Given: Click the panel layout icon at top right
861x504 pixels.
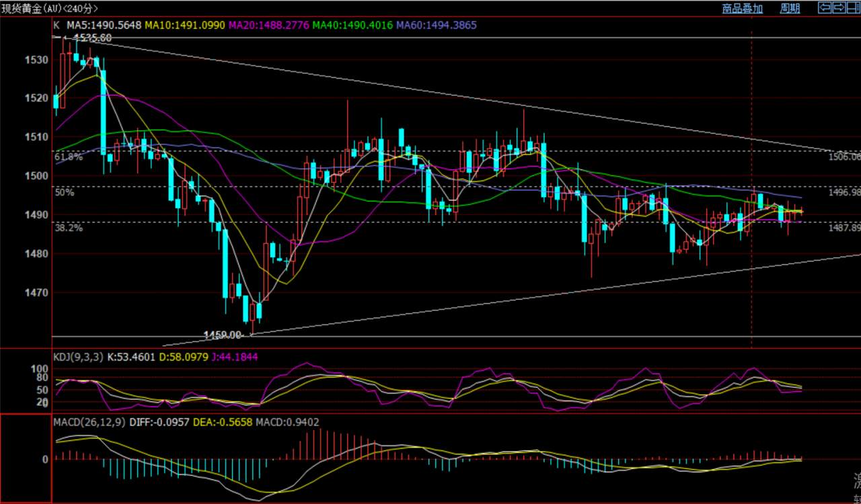Looking at the screenshot, I should pos(854,7).
